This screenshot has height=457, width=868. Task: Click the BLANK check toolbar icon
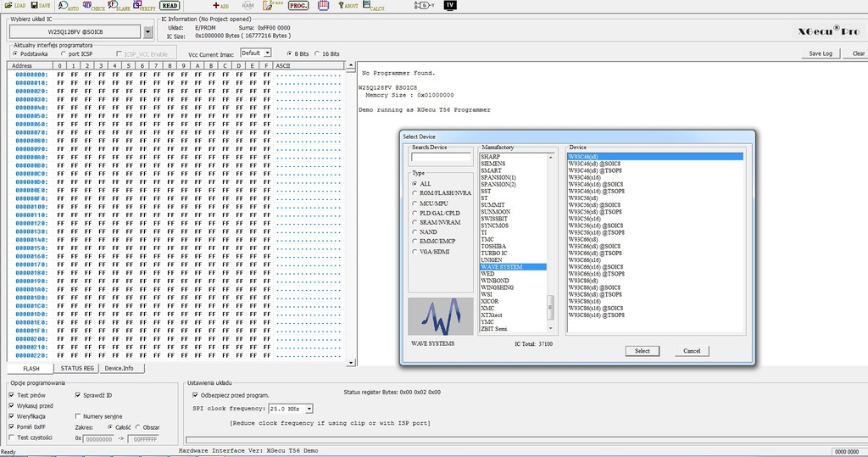(118, 5)
